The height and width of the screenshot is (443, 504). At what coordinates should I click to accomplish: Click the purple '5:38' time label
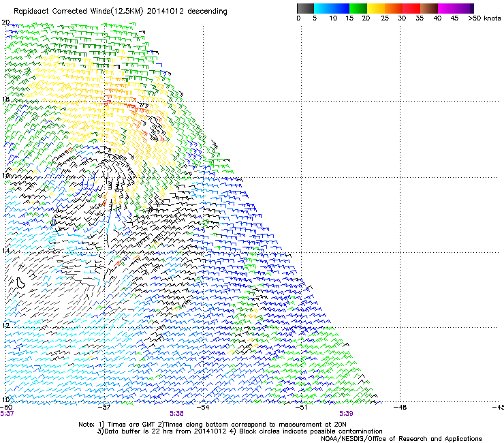click(177, 414)
